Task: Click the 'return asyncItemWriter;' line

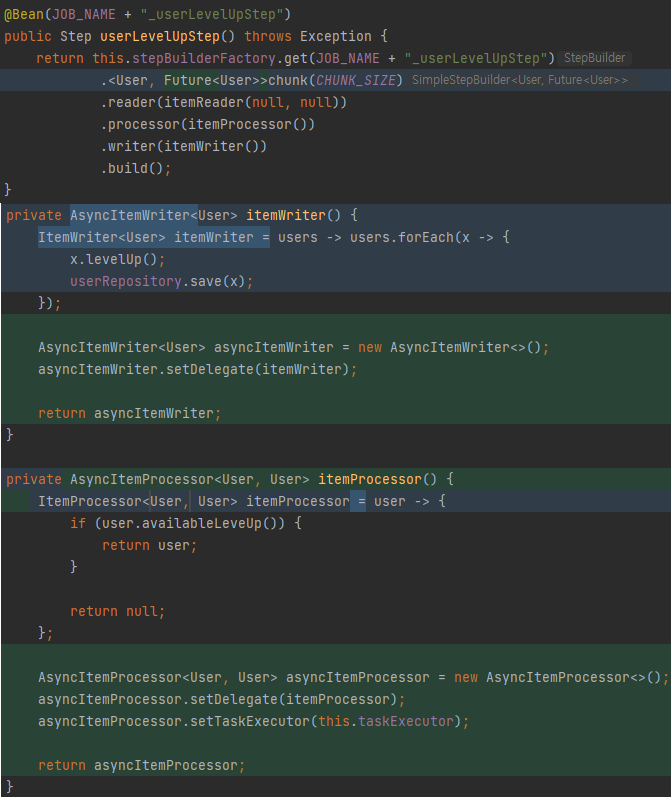Action: tap(130, 414)
